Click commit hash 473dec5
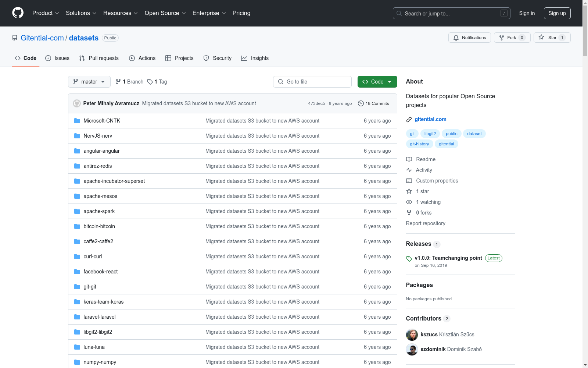 (316, 103)
